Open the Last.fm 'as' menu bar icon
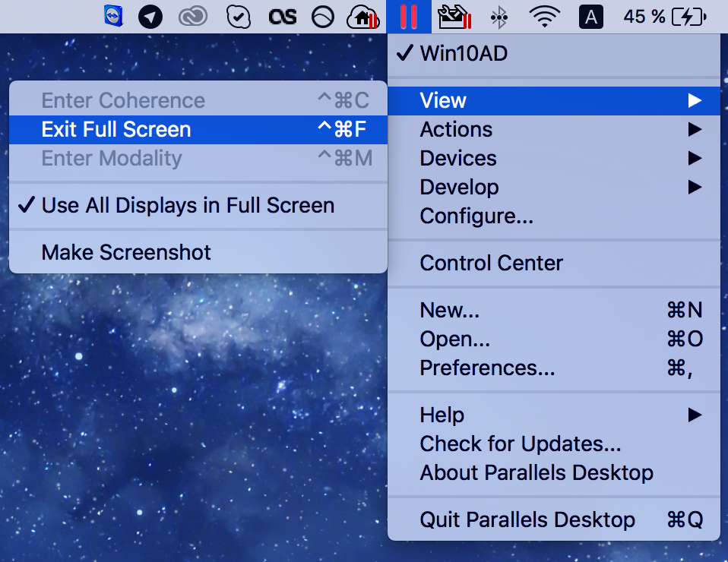Image resolution: width=728 pixels, height=562 pixels. click(x=282, y=17)
